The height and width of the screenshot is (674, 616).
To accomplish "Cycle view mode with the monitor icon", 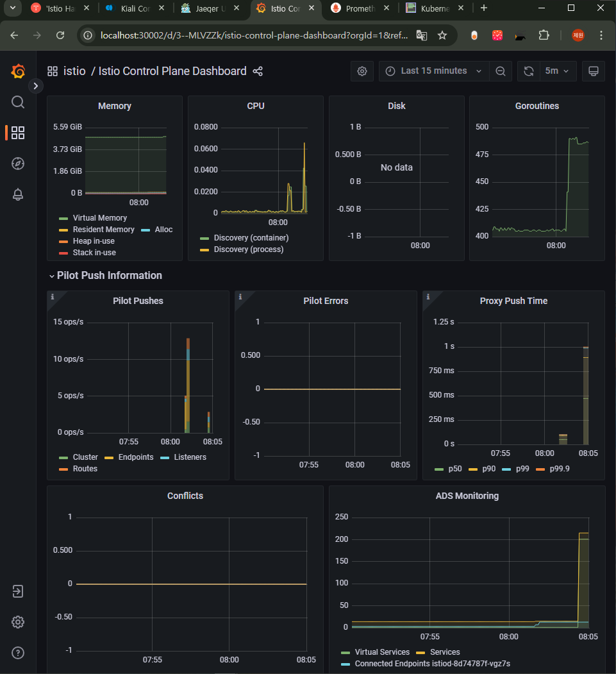I will (593, 71).
